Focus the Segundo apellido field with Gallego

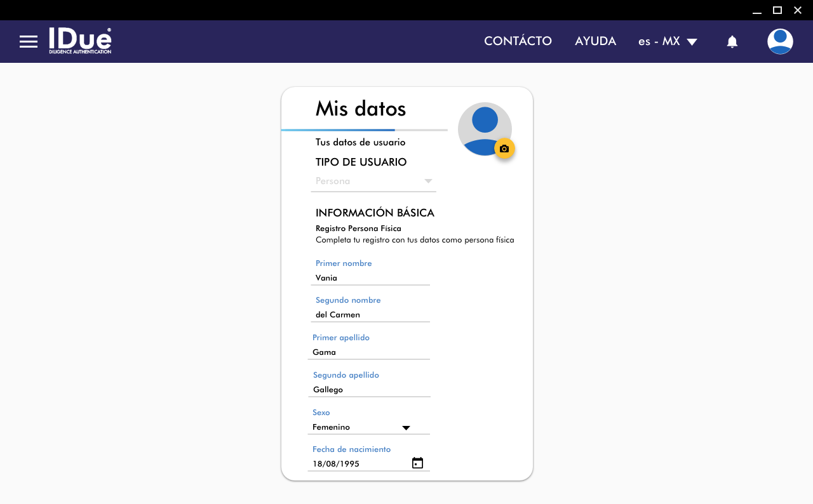coord(370,390)
